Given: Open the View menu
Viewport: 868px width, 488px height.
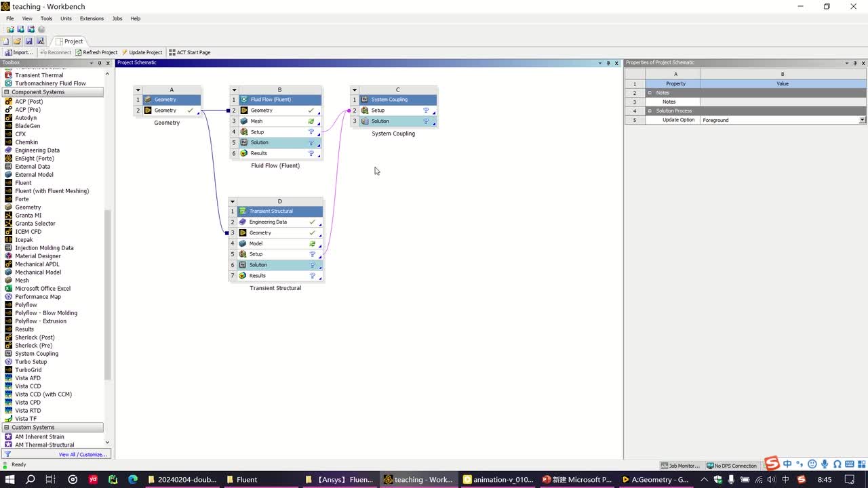Looking at the screenshot, I should click(27, 18).
